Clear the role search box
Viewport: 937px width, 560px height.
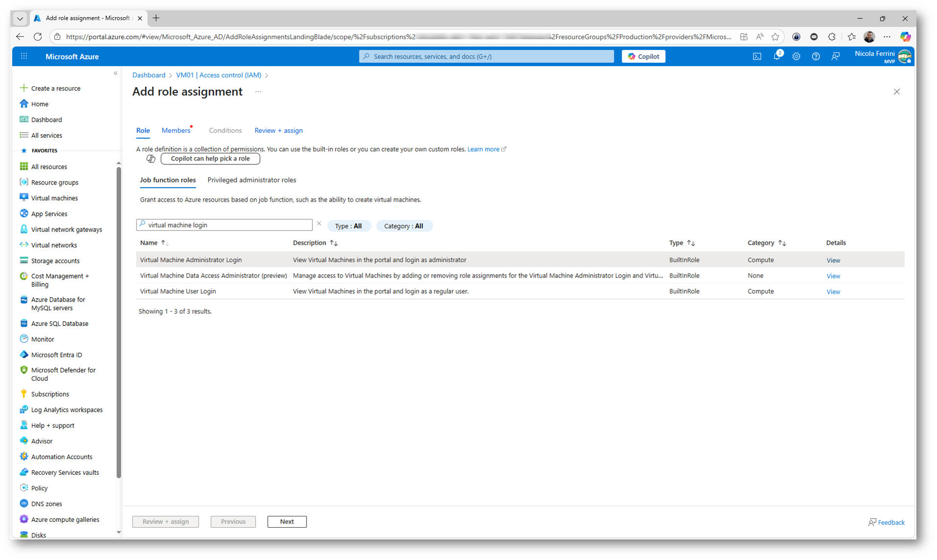coord(319,224)
